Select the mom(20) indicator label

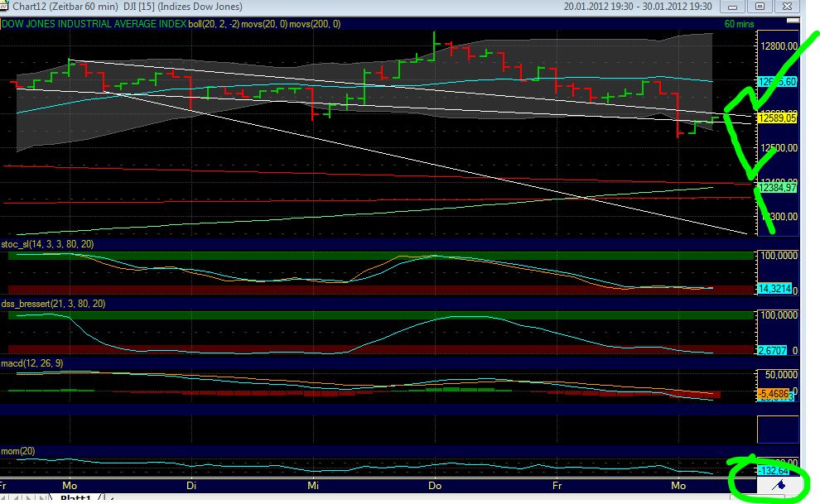[x=18, y=451]
